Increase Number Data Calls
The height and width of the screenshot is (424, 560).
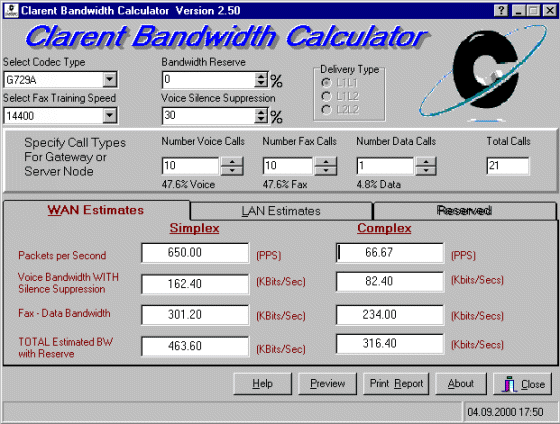click(425, 161)
